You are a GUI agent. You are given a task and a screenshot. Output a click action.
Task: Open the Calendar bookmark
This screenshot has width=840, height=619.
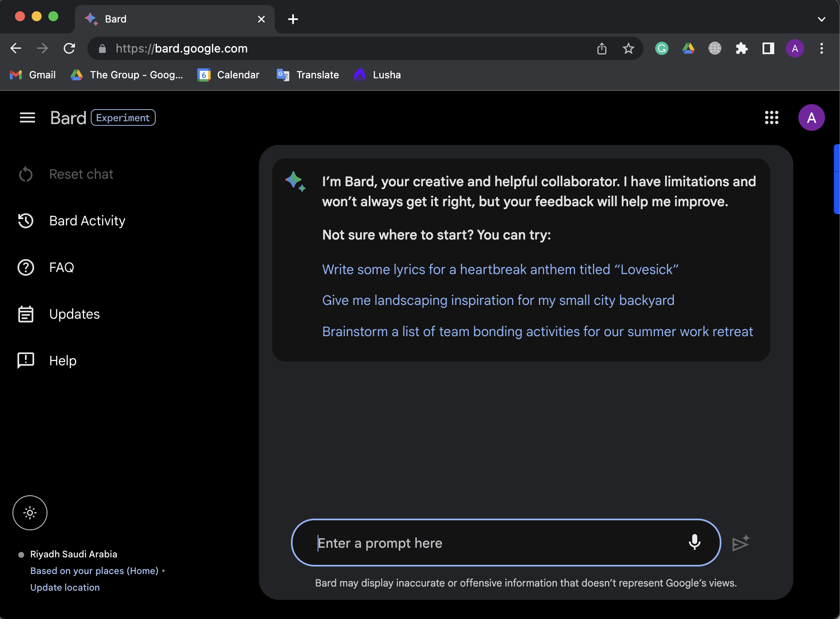(229, 75)
